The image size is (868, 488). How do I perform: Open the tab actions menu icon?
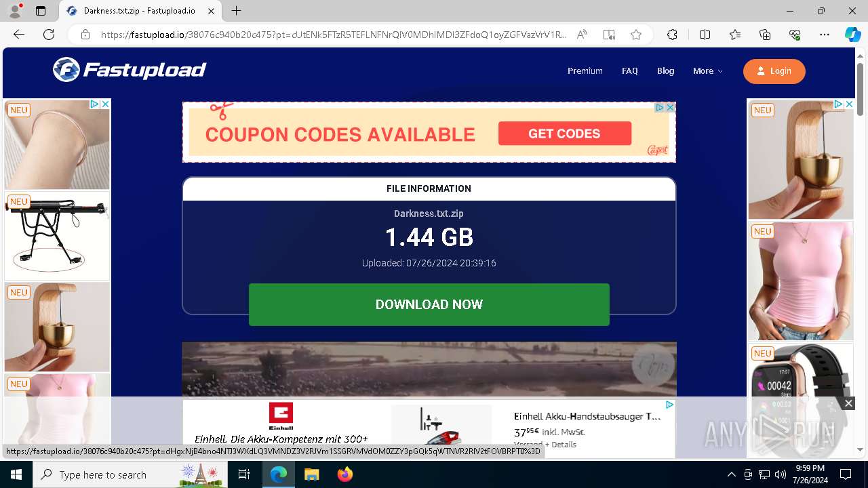[41, 11]
